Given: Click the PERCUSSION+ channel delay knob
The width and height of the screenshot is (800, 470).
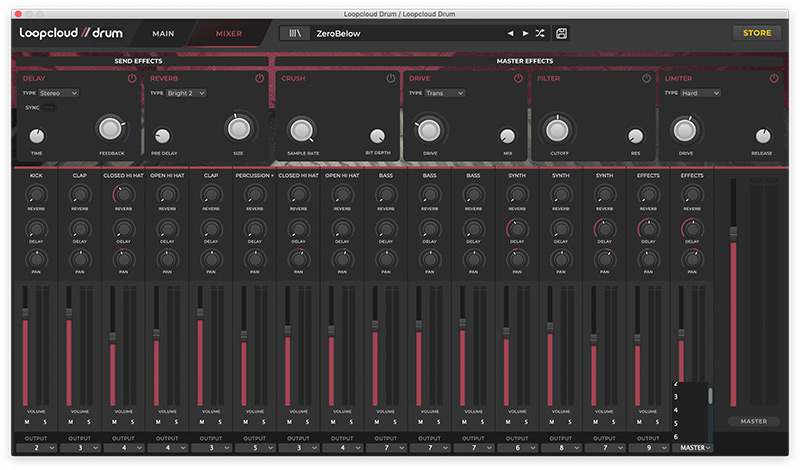Looking at the screenshot, I should tap(255, 229).
